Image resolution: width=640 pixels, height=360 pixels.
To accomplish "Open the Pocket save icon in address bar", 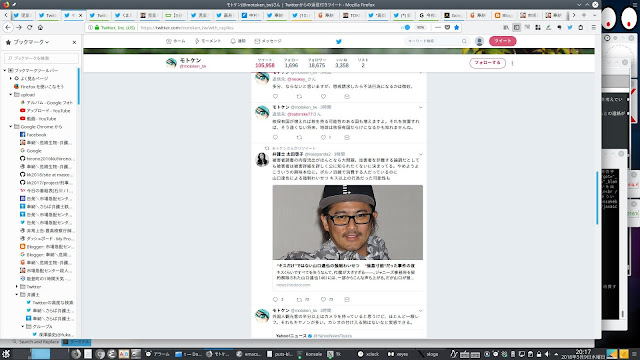I will (x=447, y=27).
